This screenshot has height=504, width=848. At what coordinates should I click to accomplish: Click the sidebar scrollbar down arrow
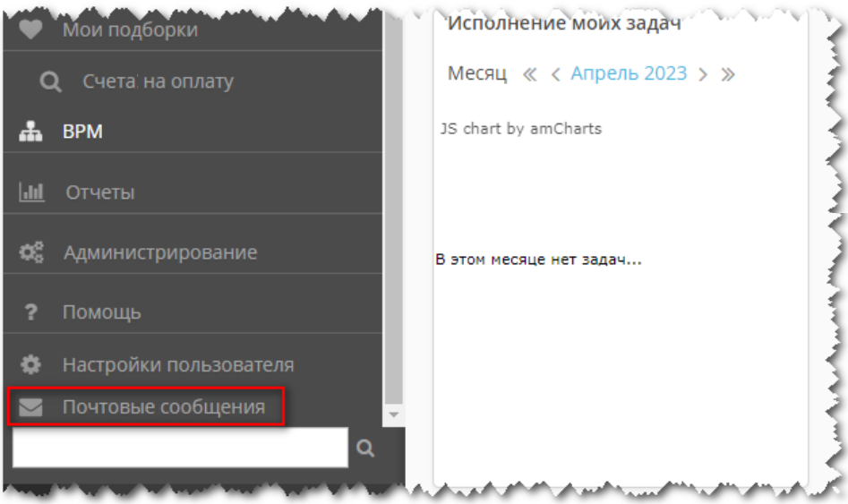coord(392,415)
